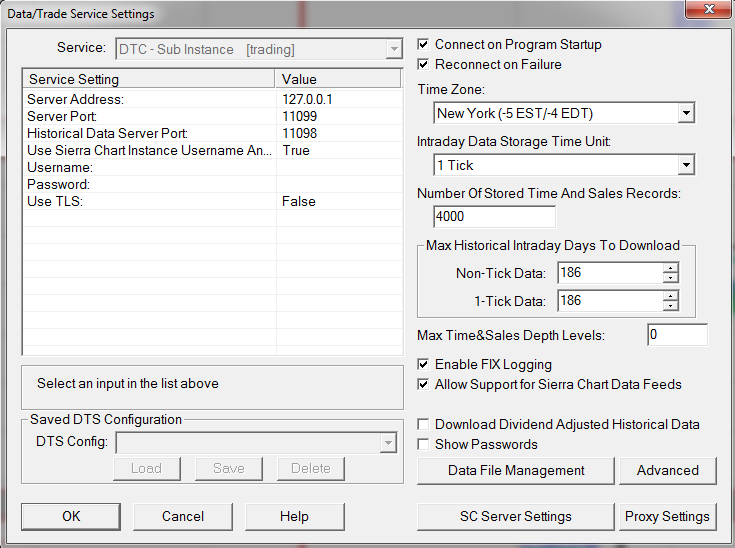The height and width of the screenshot is (548, 735).
Task: Close the Data/Trade Service Settings dialog
Action: pyautogui.click(x=708, y=9)
